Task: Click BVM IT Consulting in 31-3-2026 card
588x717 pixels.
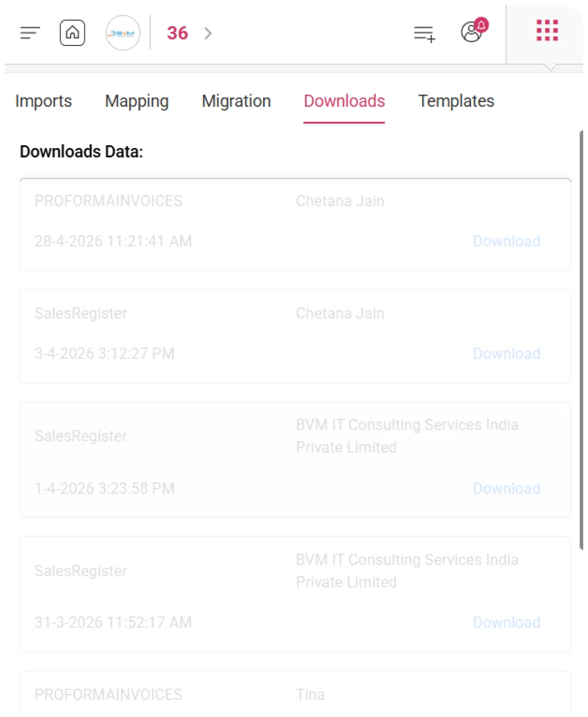Action: pos(407,570)
